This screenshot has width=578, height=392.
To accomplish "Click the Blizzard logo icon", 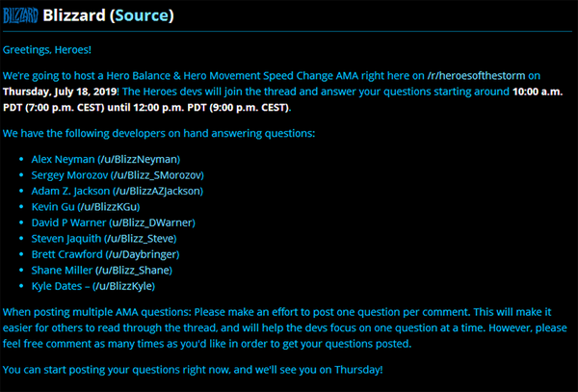I will coord(20,15).
